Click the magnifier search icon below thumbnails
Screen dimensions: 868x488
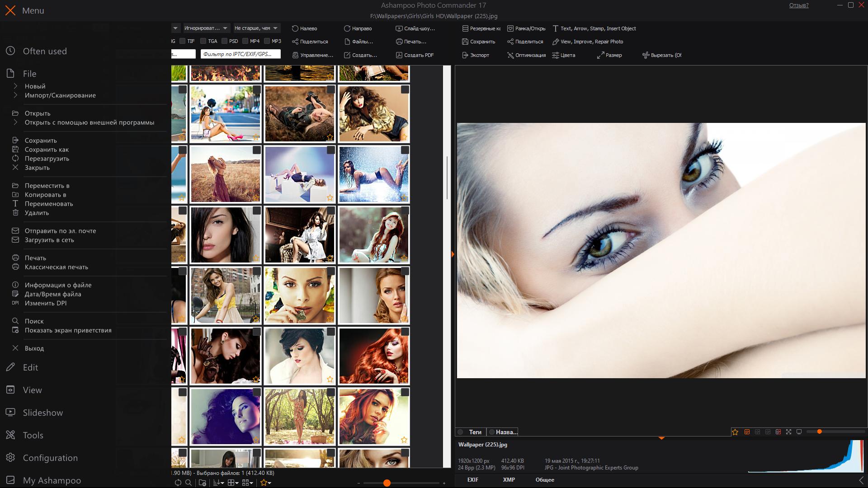pyautogui.click(x=189, y=483)
